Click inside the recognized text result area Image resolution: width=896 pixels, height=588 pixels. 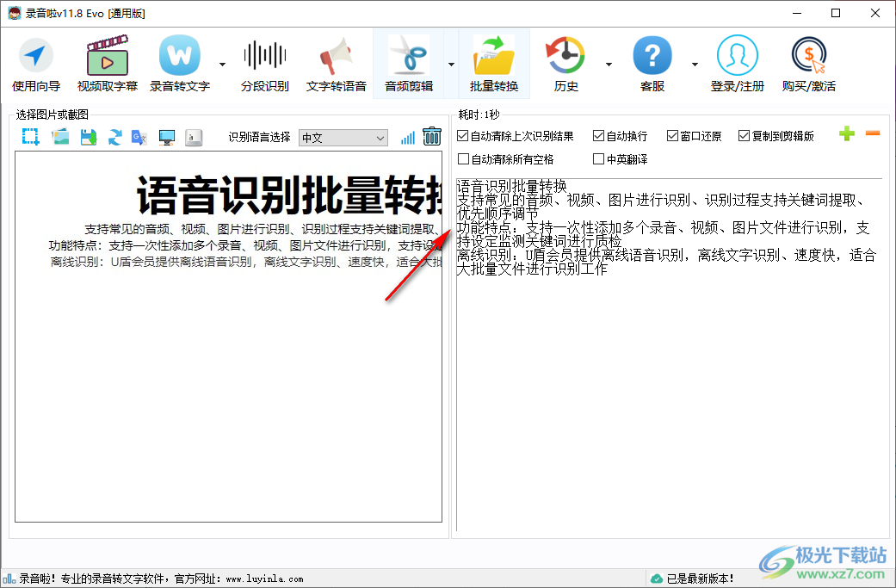pyautogui.click(x=669, y=355)
